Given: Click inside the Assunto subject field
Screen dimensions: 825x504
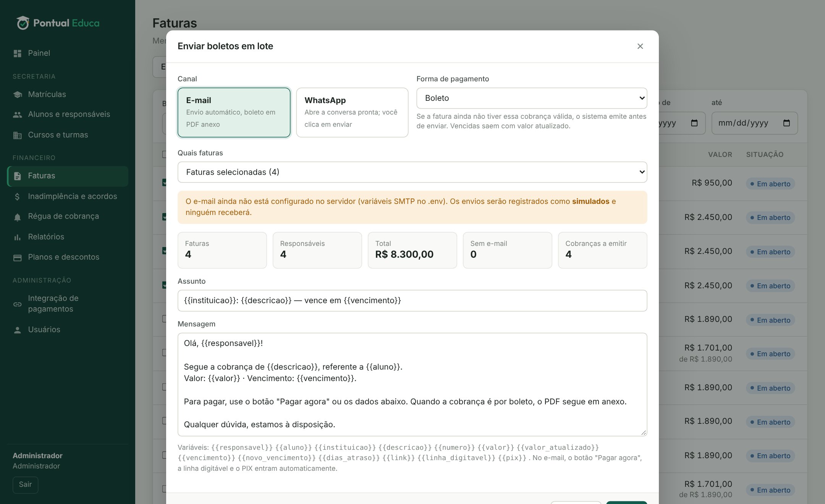Looking at the screenshot, I should [412, 300].
